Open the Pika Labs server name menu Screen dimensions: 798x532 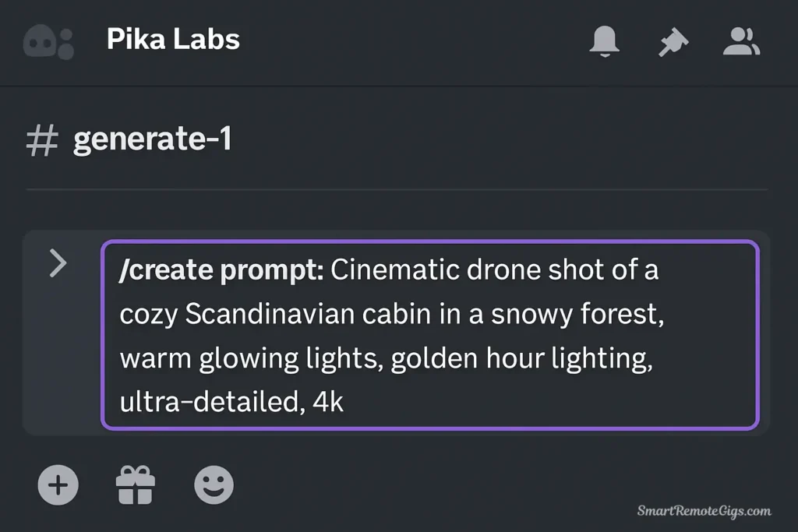[172, 41]
